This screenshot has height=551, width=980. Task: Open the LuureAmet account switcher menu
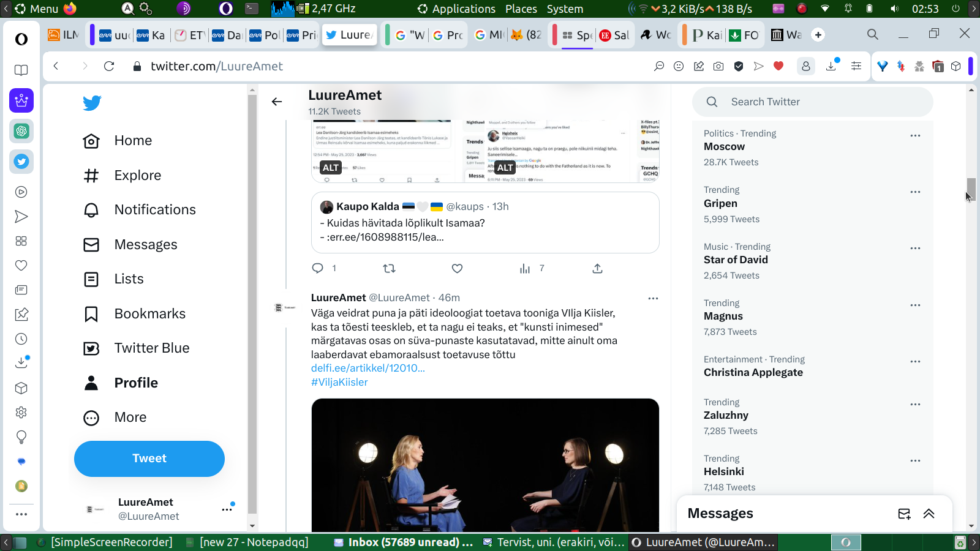click(x=228, y=509)
